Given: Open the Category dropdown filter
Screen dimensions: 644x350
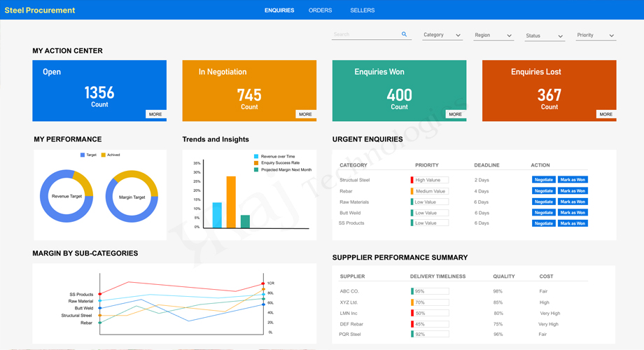Looking at the screenshot, I should pos(442,35).
